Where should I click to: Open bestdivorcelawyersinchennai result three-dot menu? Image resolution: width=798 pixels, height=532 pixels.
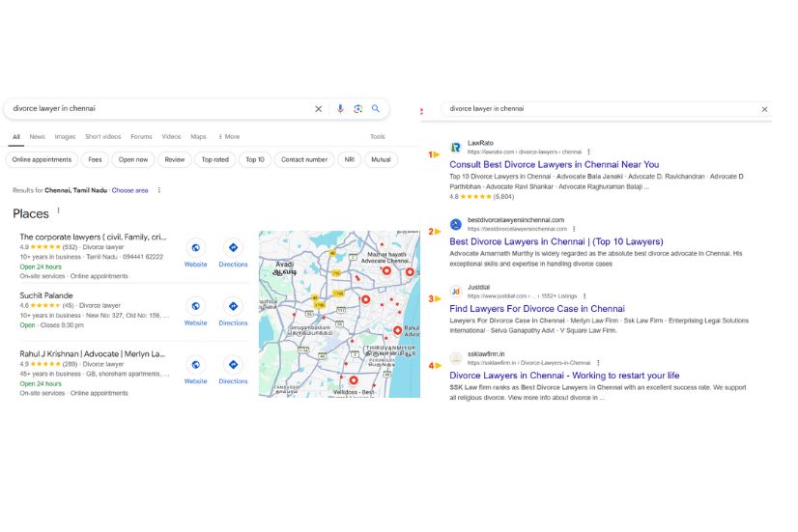[x=574, y=229]
